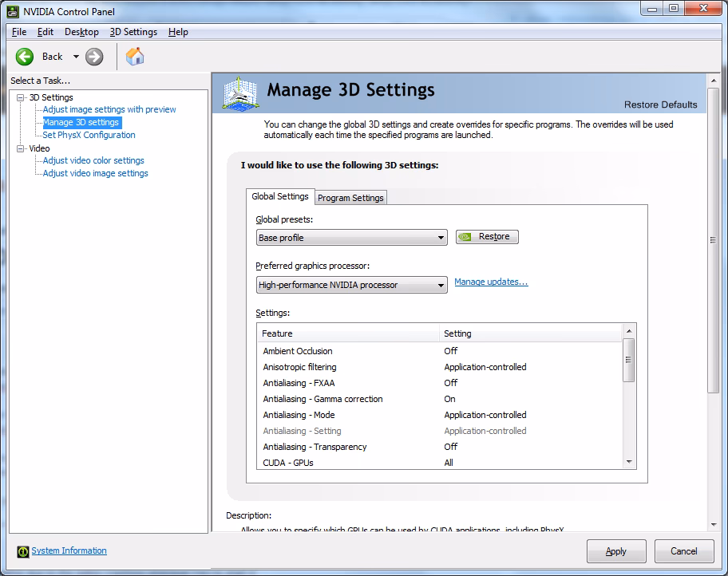The width and height of the screenshot is (728, 576).
Task: Click Restore Defaults in the header
Action: pyautogui.click(x=660, y=105)
